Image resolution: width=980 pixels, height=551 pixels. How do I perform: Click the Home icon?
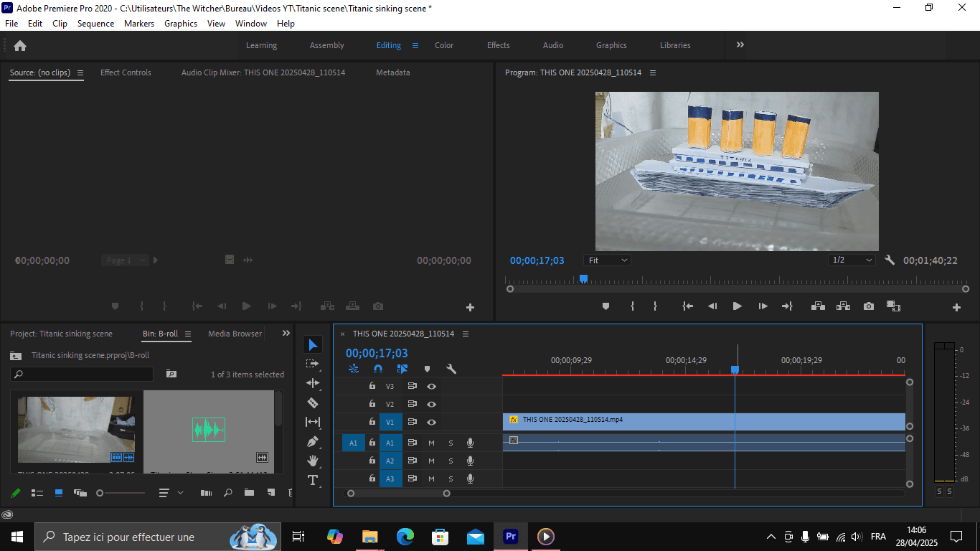(x=20, y=45)
